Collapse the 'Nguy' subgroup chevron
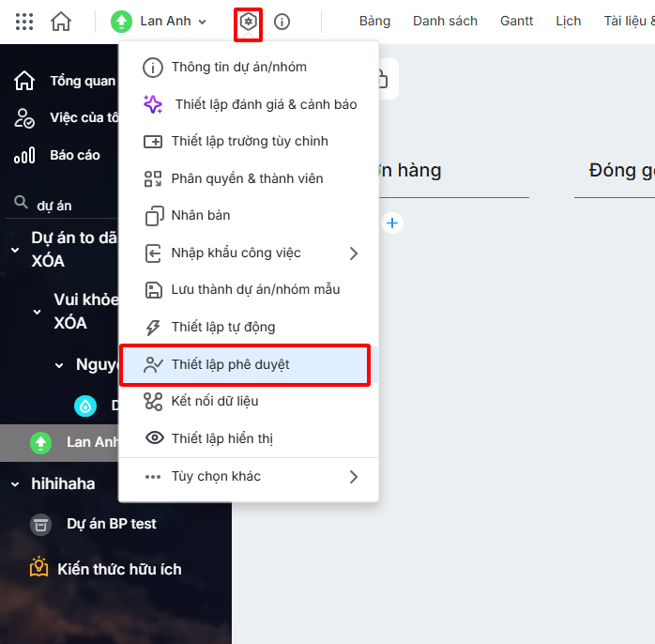Viewport: 655px width, 644px height. tap(59, 365)
